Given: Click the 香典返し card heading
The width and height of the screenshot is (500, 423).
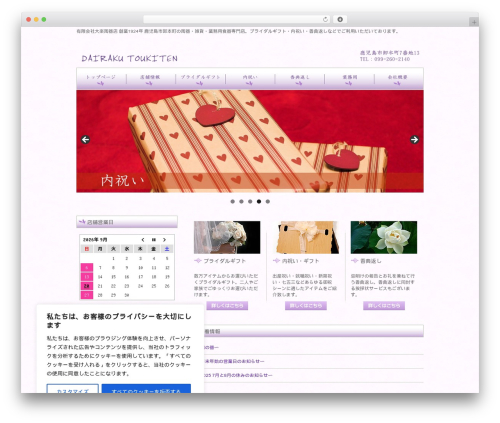Looking at the screenshot, I should pos(371,261).
